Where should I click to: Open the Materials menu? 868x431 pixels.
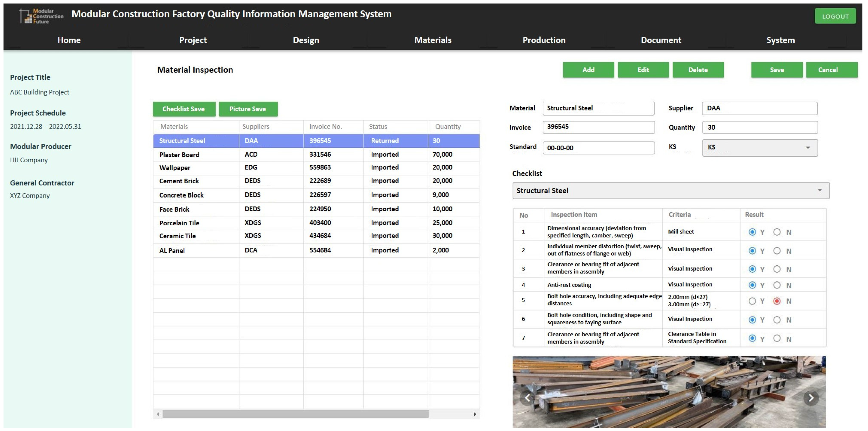(433, 40)
